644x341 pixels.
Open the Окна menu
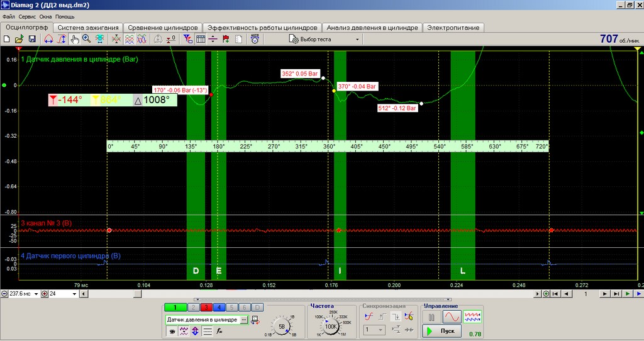[x=45, y=17]
